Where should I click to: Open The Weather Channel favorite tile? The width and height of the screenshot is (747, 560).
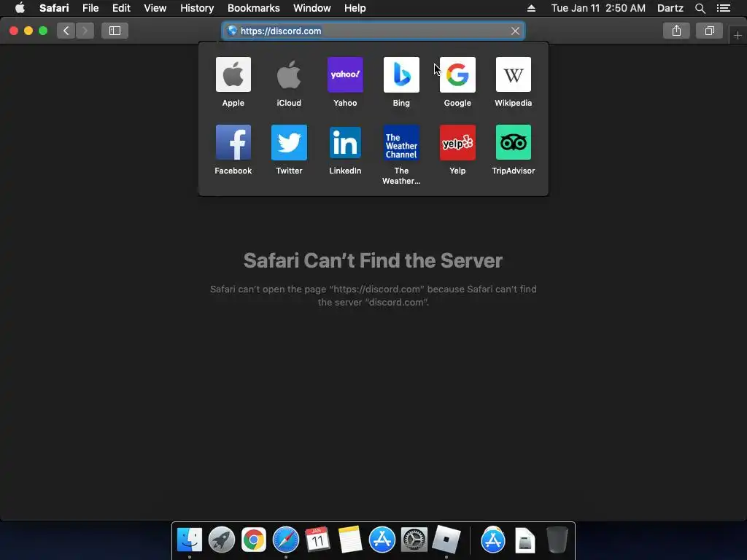coord(401,142)
